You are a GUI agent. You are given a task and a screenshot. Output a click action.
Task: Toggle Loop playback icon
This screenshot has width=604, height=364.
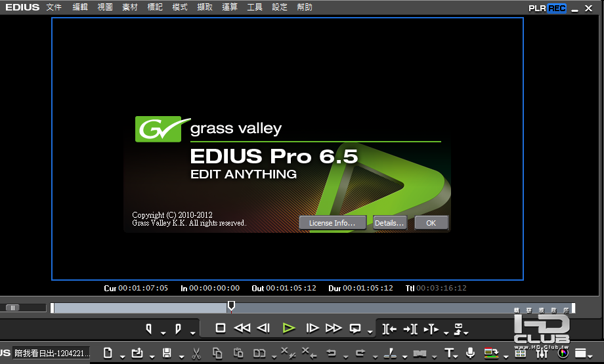(x=355, y=329)
